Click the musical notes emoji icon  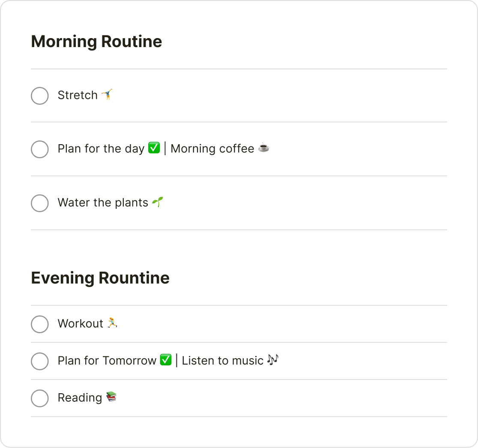click(272, 359)
